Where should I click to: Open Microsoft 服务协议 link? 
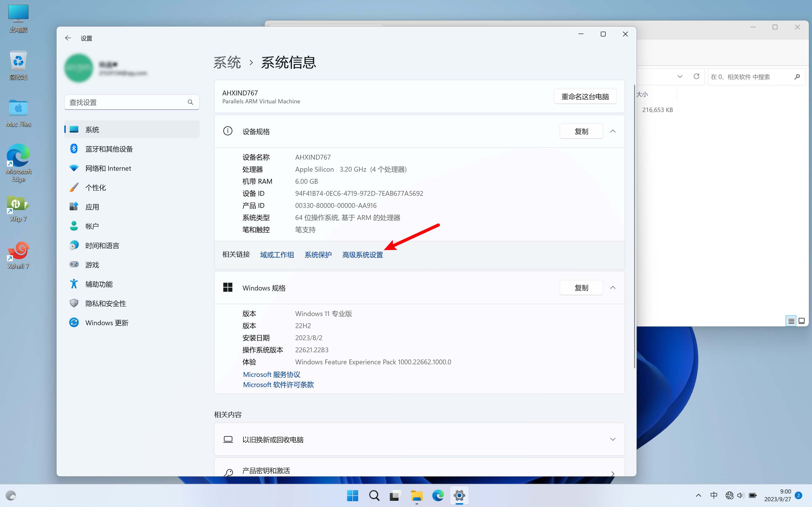pyautogui.click(x=271, y=374)
